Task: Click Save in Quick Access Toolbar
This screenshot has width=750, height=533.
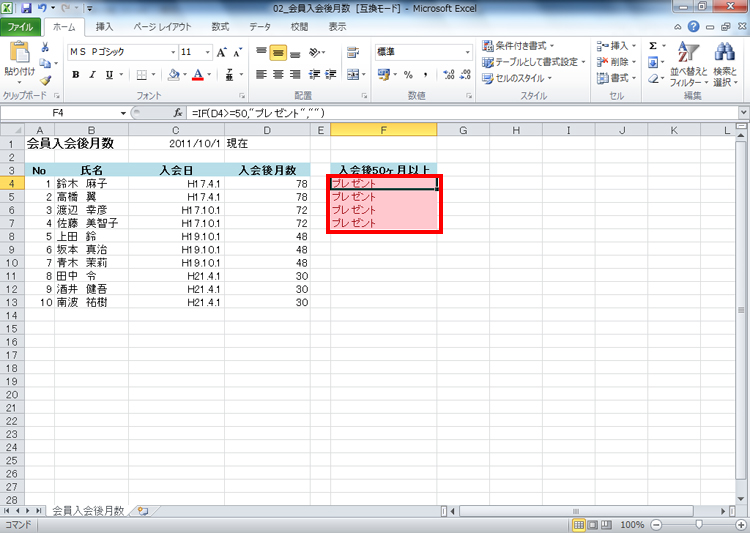Action: point(26,8)
